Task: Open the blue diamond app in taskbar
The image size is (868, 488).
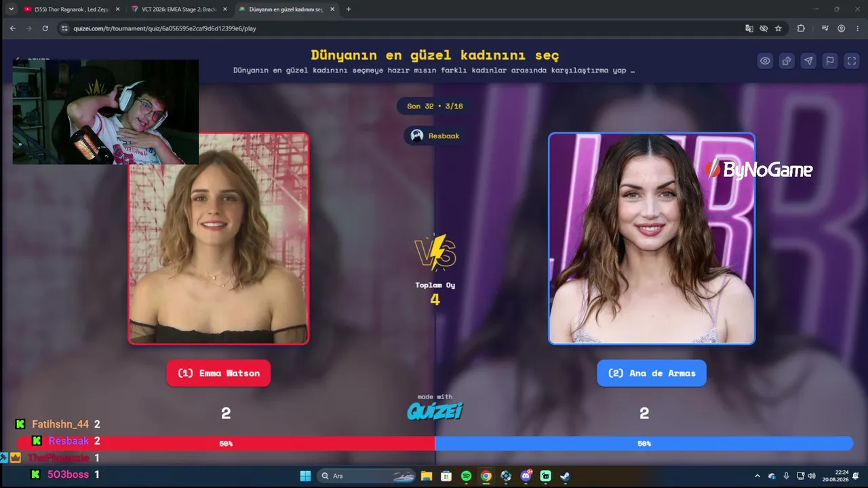Action: [506, 476]
